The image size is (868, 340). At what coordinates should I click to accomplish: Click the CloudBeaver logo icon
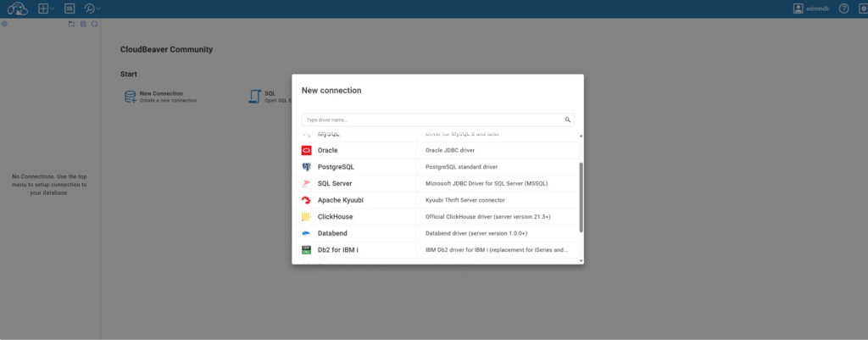point(18,8)
